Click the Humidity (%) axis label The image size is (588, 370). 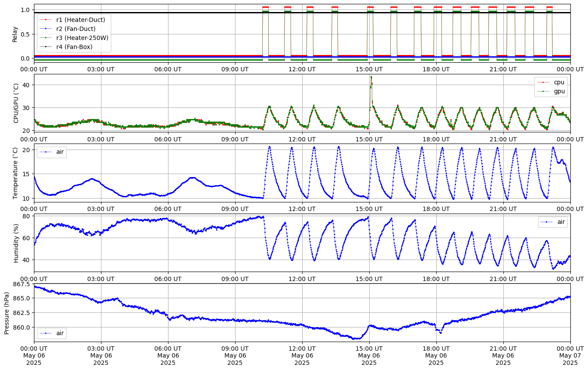pyautogui.click(x=17, y=243)
